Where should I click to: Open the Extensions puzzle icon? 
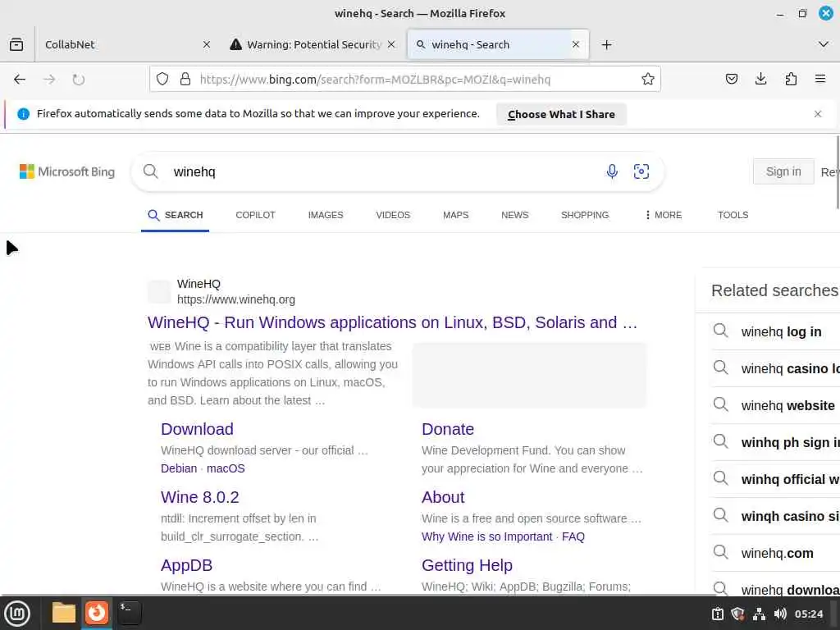791,80
